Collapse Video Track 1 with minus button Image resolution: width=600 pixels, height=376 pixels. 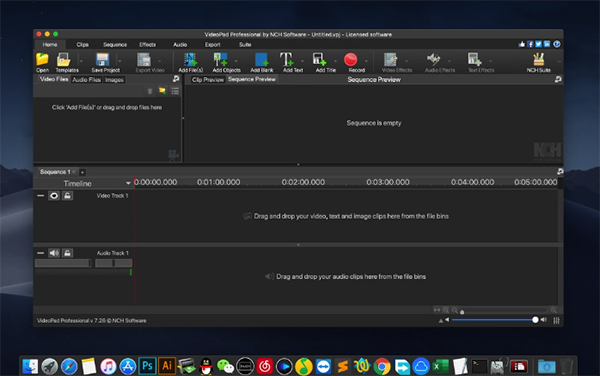[41, 196]
